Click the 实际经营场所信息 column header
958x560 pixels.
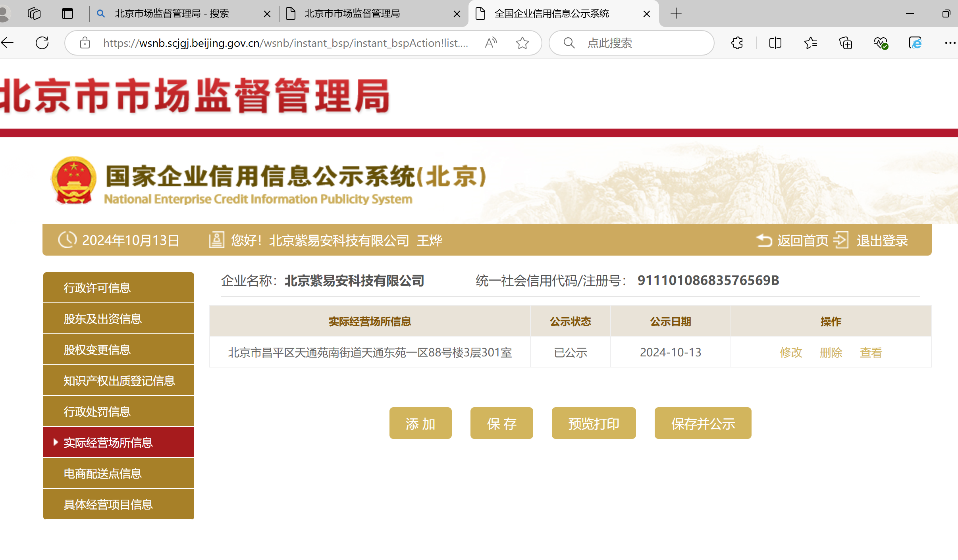(x=370, y=321)
